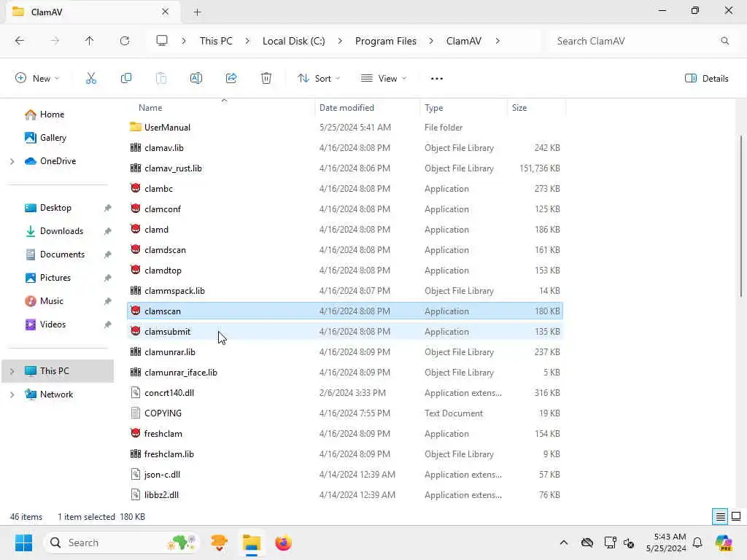The width and height of the screenshot is (747, 560).
Task: Click the search magnifier in ClamAV search box
Action: click(x=724, y=41)
